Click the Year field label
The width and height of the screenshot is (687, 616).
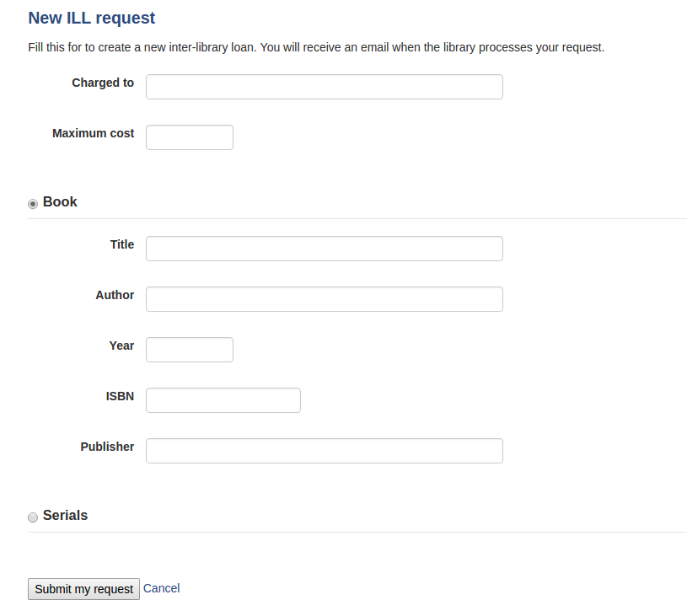[121, 345]
